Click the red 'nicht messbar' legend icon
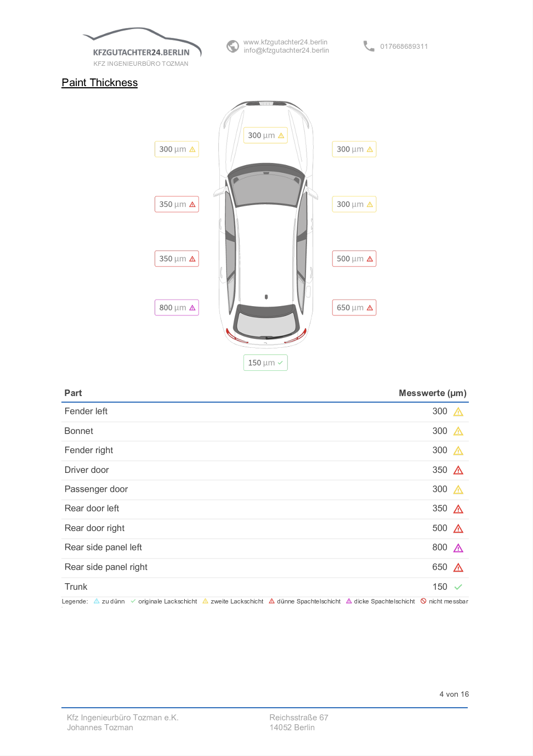The image size is (533, 756). point(423,601)
